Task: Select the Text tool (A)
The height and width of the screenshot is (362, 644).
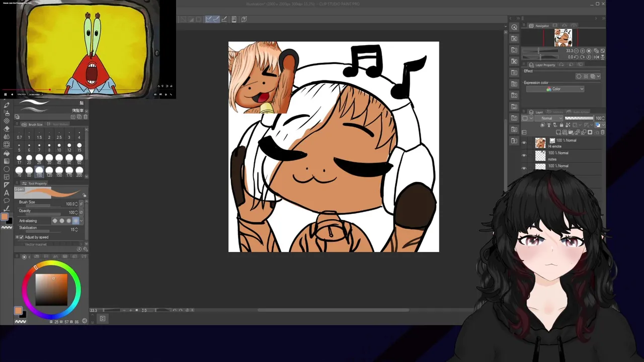Action: [7, 193]
